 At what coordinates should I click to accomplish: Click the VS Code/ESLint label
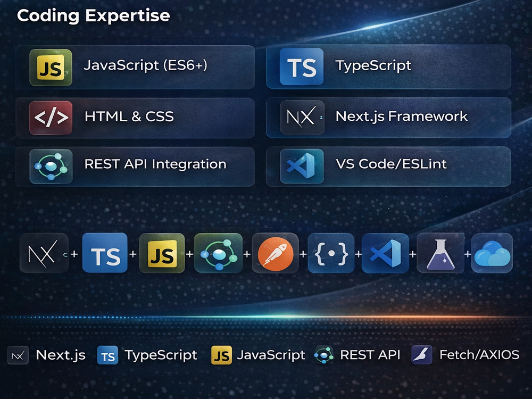click(x=391, y=164)
